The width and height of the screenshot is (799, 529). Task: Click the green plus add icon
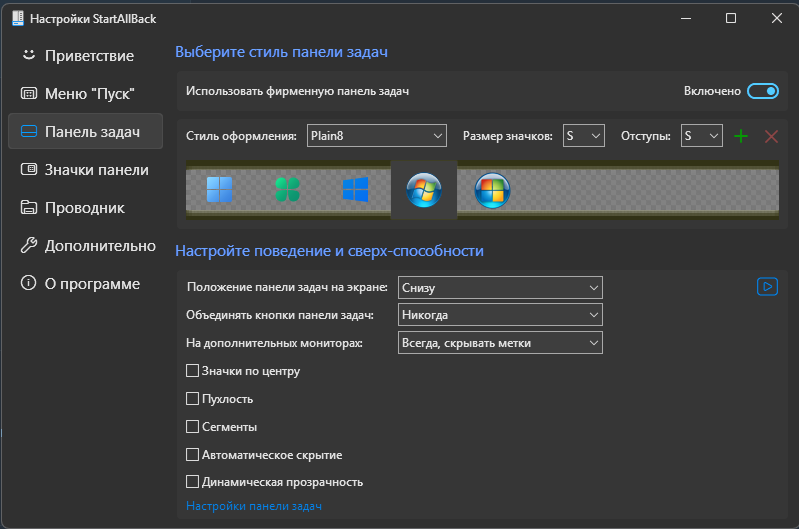point(740,136)
